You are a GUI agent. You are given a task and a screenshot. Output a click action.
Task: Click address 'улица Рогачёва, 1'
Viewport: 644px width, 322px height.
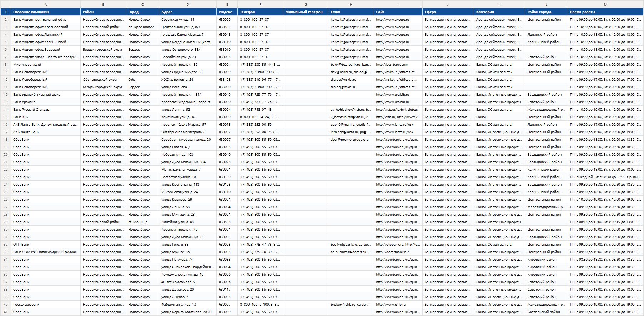pyautogui.click(x=188, y=87)
